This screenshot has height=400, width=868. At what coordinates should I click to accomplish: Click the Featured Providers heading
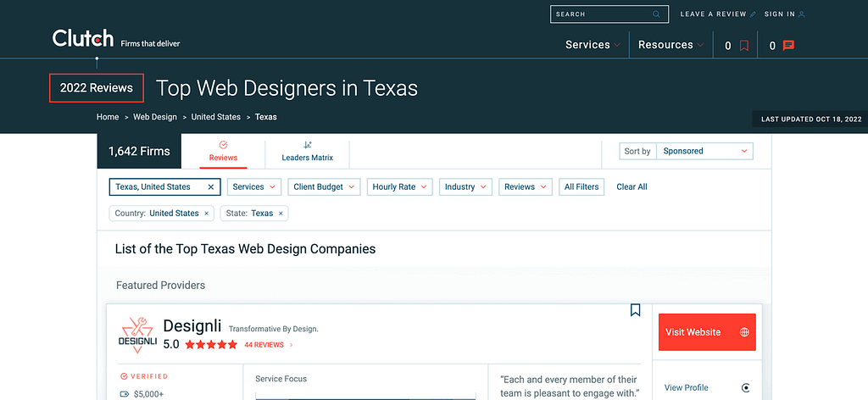(x=160, y=286)
